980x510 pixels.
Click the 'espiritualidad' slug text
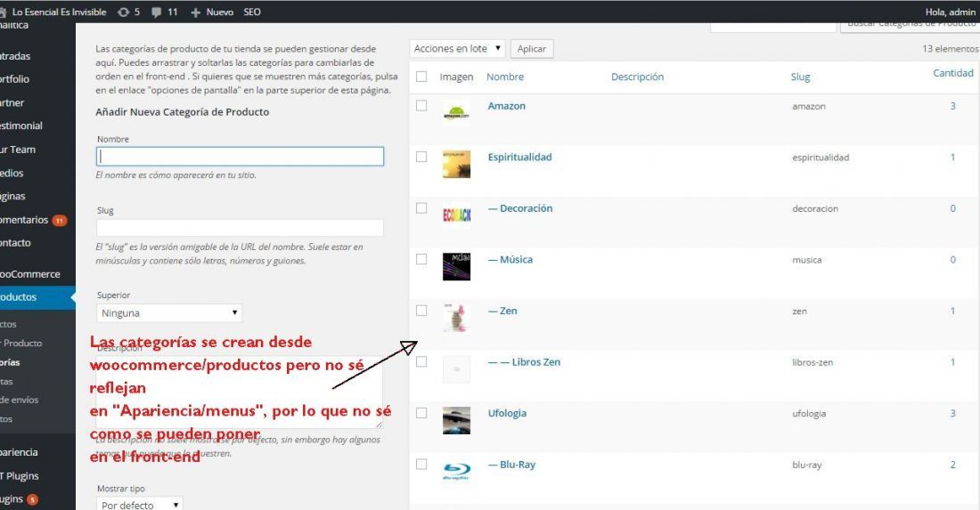(821, 158)
